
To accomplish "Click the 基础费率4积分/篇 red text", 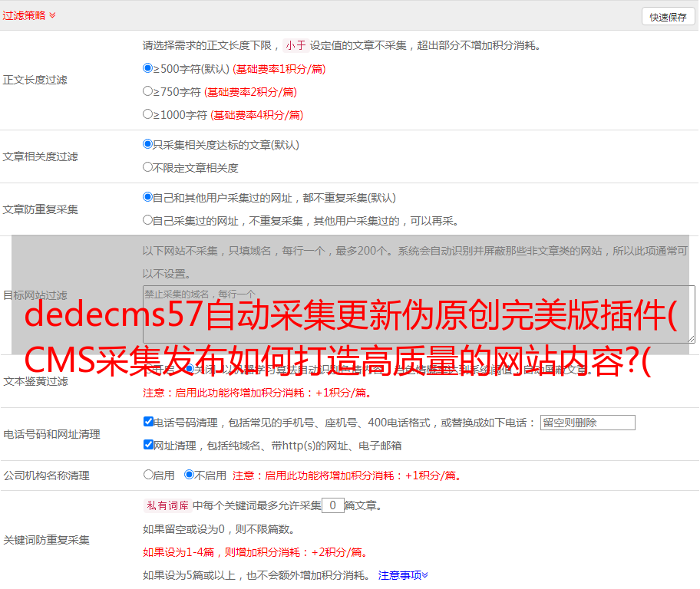I will pos(256,115).
